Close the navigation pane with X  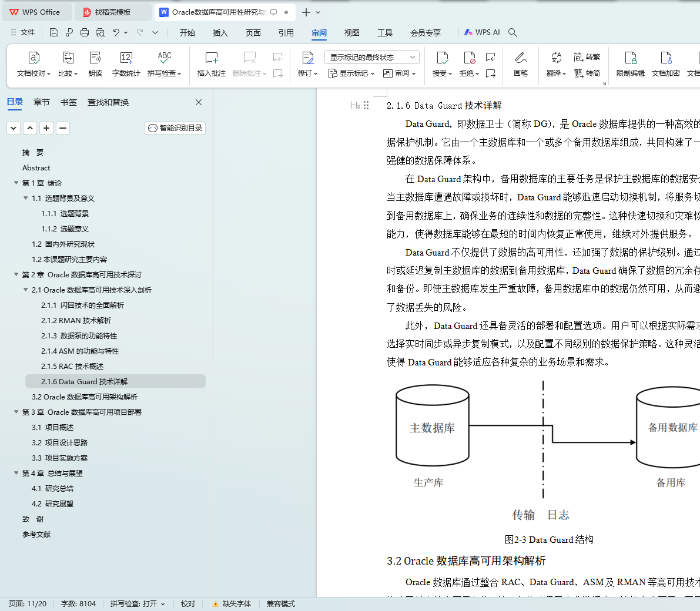[x=199, y=102]
